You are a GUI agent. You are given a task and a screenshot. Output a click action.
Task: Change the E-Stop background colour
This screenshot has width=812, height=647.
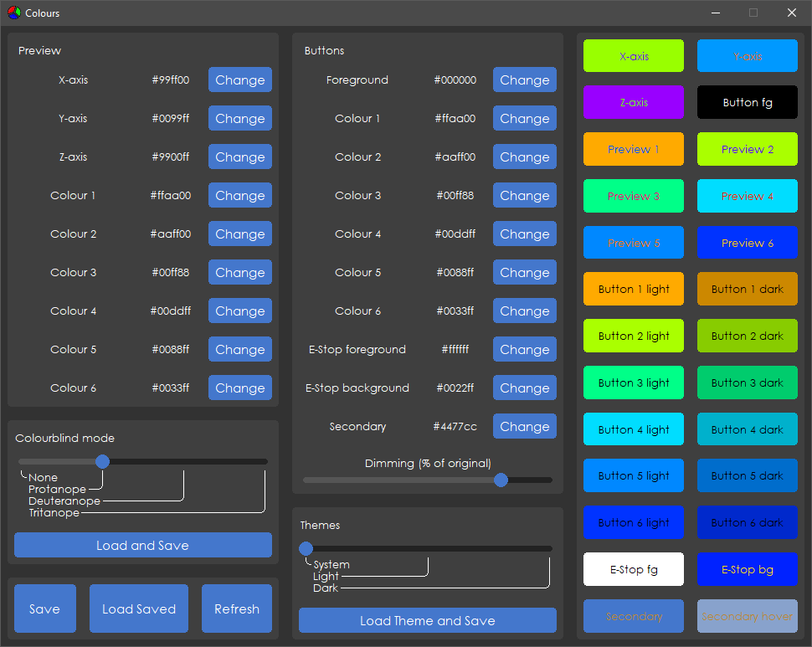tap(524, 388)
